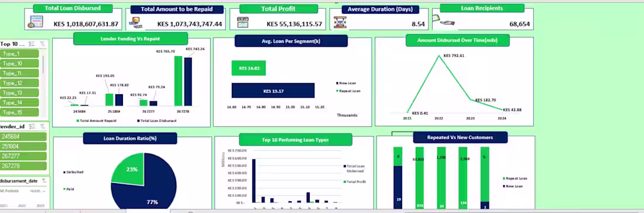Click the Repeat Loan legend in Avg. Loan chart

point(348,91)
